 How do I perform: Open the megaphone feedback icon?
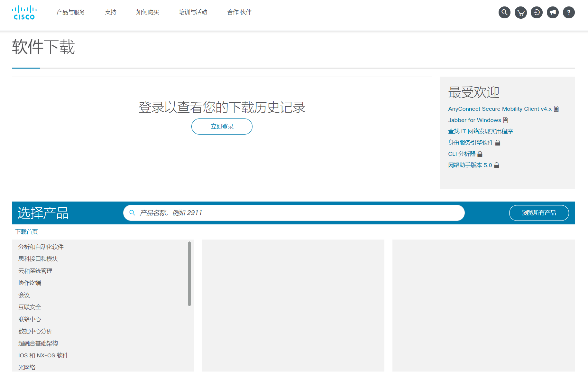pos(553,13)
